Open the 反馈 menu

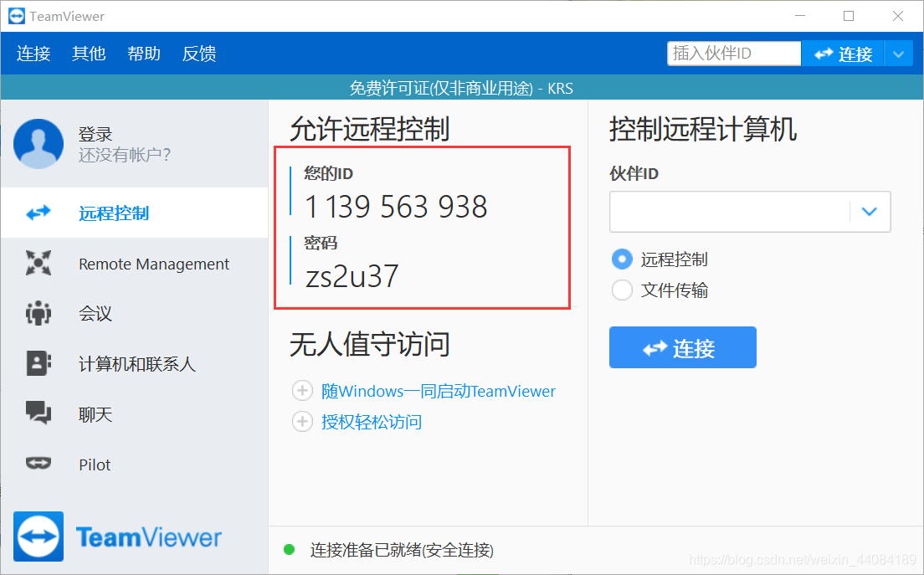point(199,54)
